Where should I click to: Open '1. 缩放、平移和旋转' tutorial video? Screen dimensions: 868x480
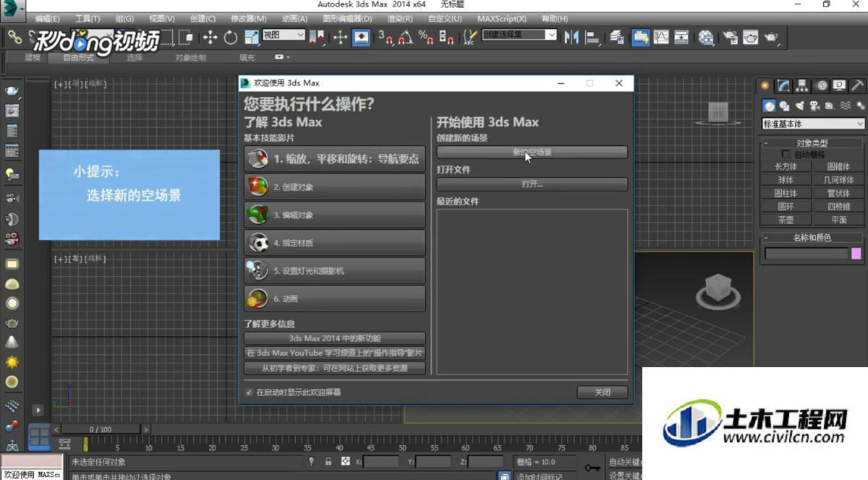(x=335, y=159)
